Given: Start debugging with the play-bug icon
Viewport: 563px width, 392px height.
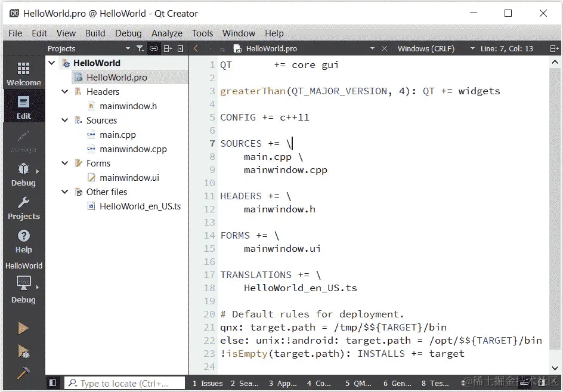Looking at the screenshot, I should [x=24, y=351].
